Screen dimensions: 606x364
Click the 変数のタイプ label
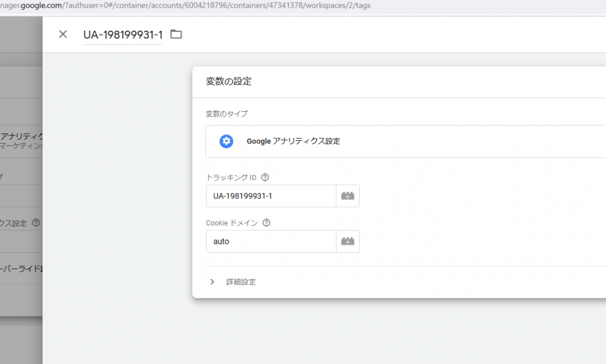[227, 114]
